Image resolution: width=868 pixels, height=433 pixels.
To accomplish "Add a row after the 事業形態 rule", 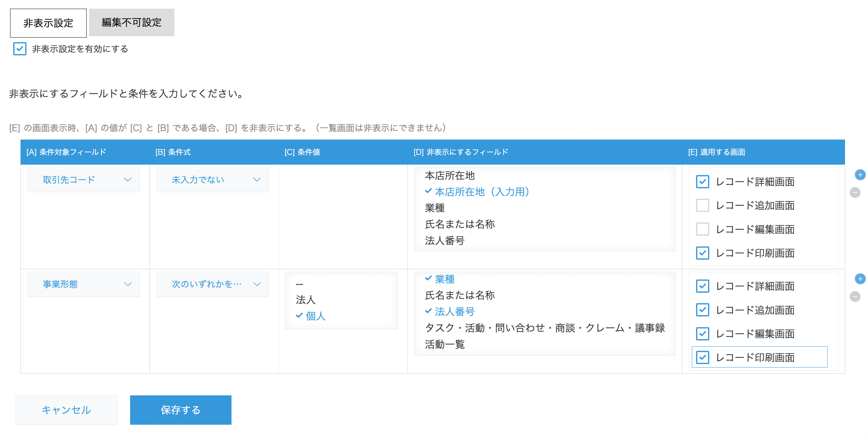I will 860,279.
